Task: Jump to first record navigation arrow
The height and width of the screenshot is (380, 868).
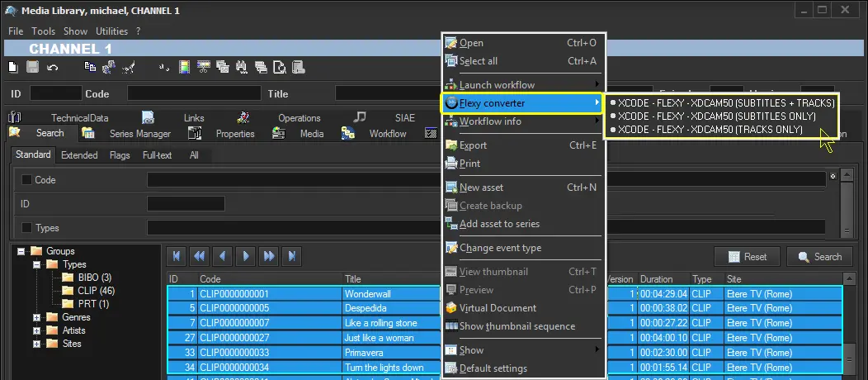Action: 176,256
